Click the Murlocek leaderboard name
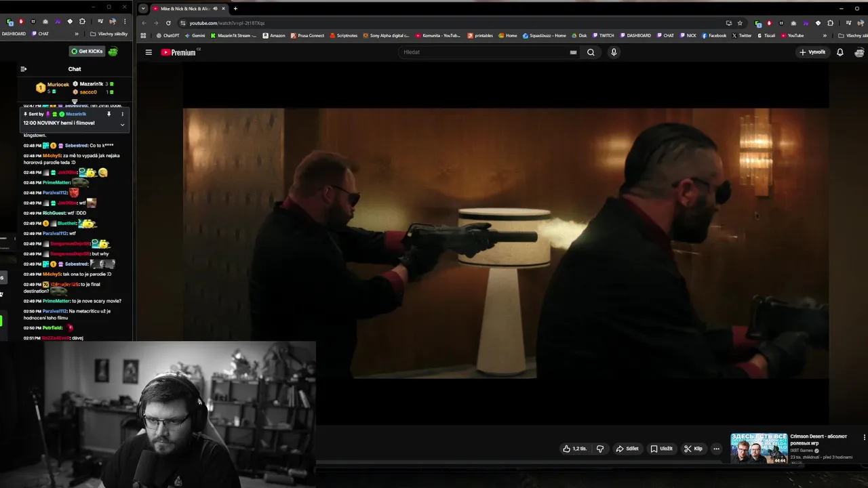 tap(58, 85)
